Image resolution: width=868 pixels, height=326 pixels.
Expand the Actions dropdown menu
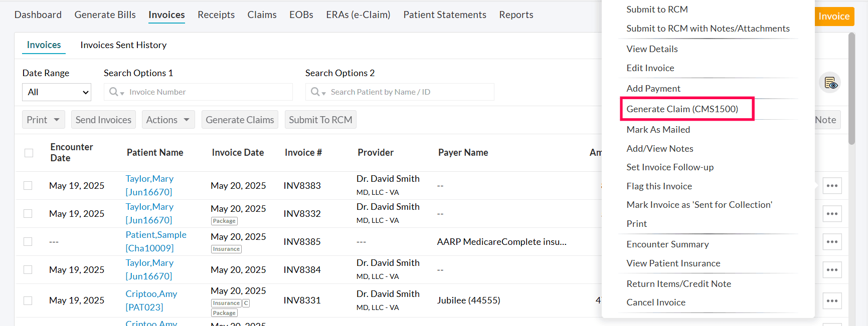click(x=168, y=119)
